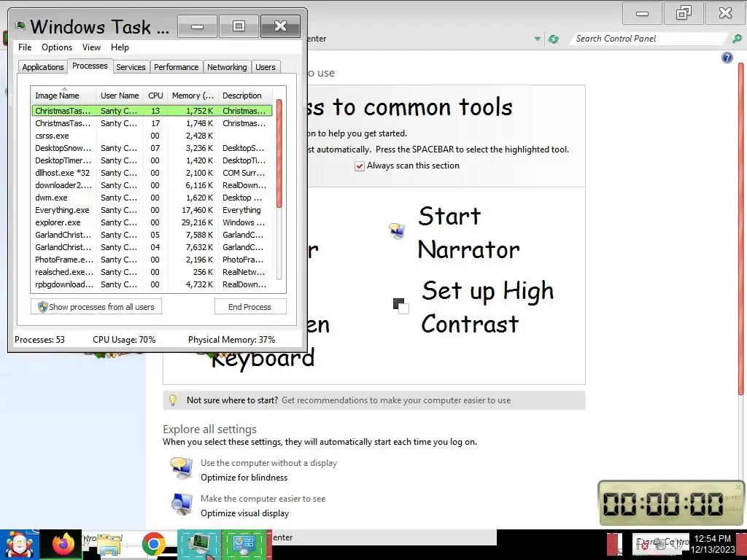Screen dimensions: 747x560
Task: Select the explorer.exe process row
Action: tap(152, 222)
